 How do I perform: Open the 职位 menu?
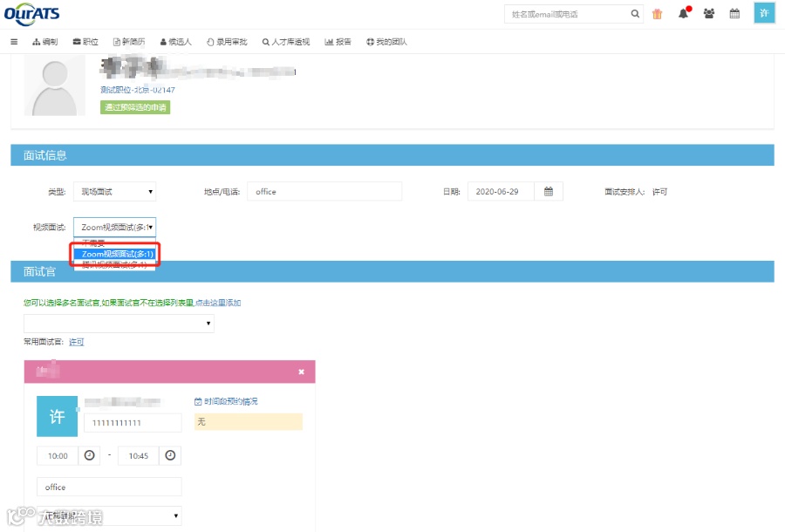pyautogui.click(x=85, y=42)
